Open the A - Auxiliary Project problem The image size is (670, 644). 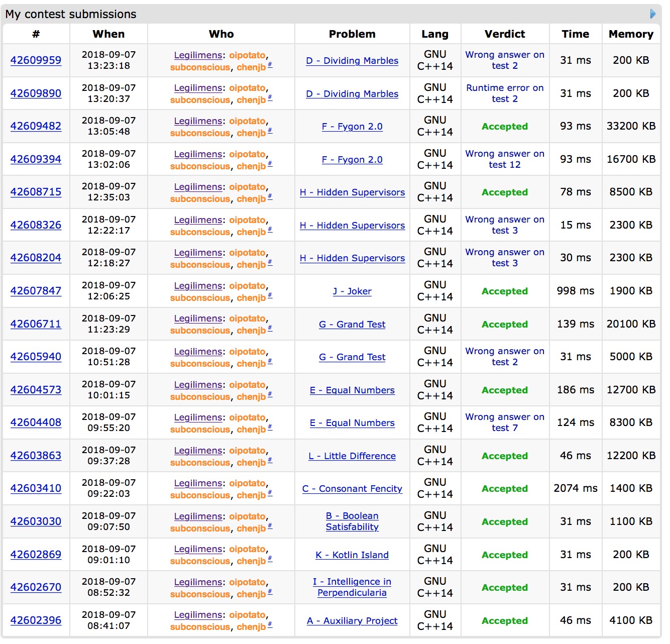click(x=352, y=621)
